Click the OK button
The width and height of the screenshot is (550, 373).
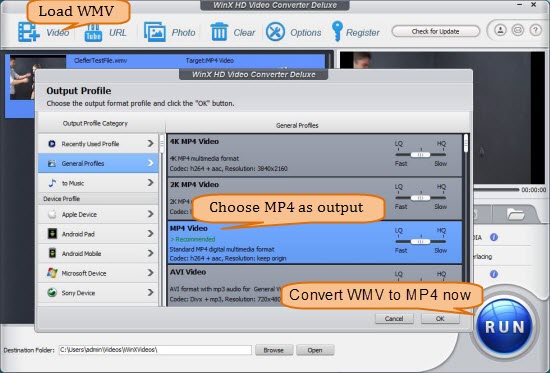[440, 318]
